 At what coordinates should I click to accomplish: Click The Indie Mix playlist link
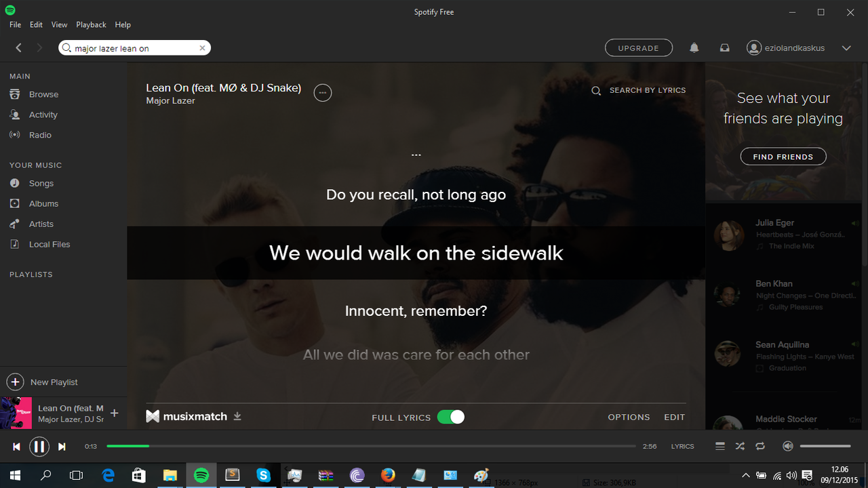point(791,246)
